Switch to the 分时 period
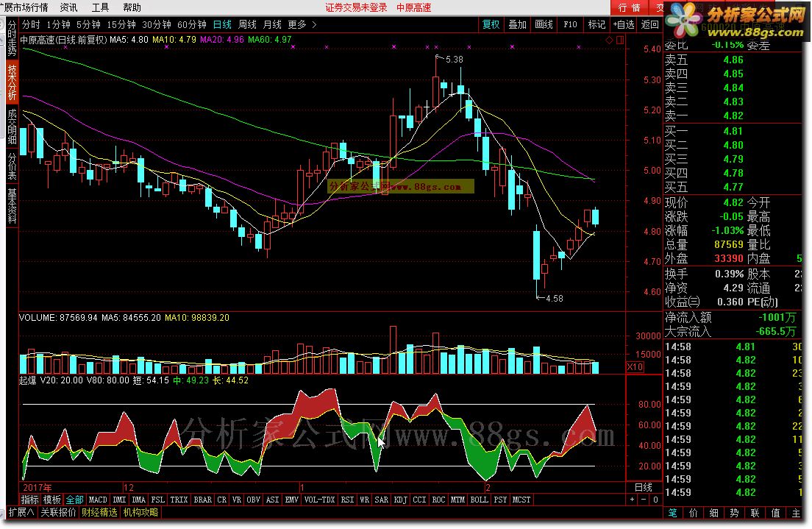 coord(31,25)
